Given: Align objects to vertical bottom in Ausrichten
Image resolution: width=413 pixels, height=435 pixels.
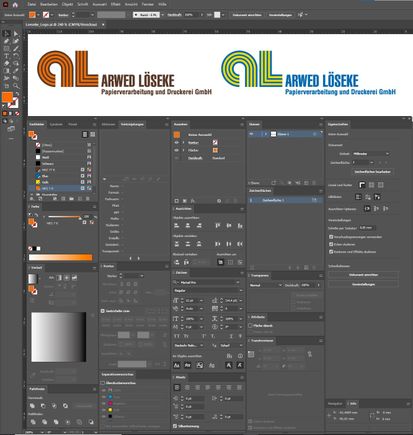Looking at the screenshot, I should (240, 226).
